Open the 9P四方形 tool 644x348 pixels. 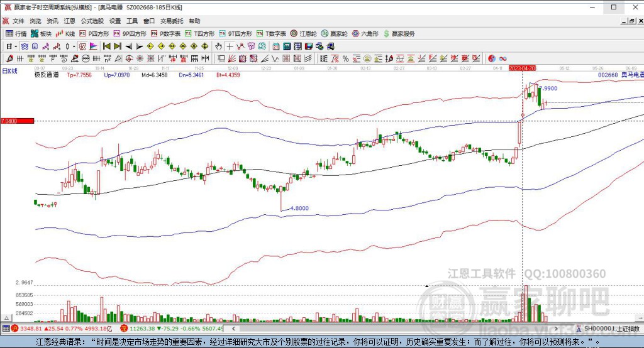(130, 34)
